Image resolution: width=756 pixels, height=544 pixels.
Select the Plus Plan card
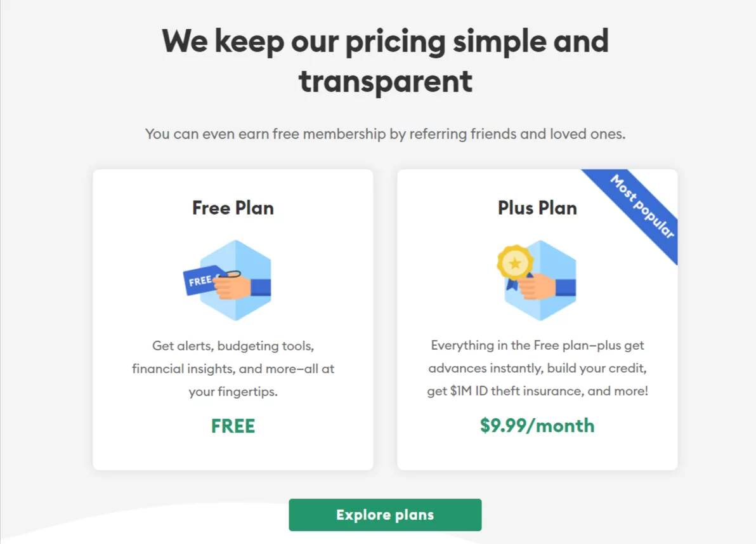click(x=537, y=319)
